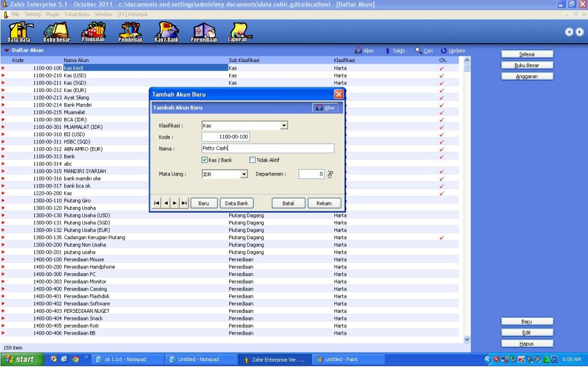
Task: Click into the Kode input field
Action: click(226, 137)
